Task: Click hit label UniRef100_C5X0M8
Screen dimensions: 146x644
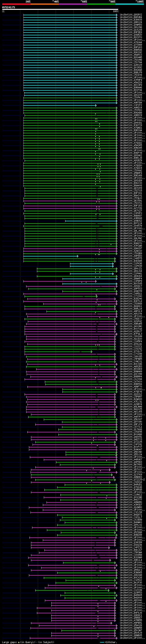Action: tap(131, 60)
